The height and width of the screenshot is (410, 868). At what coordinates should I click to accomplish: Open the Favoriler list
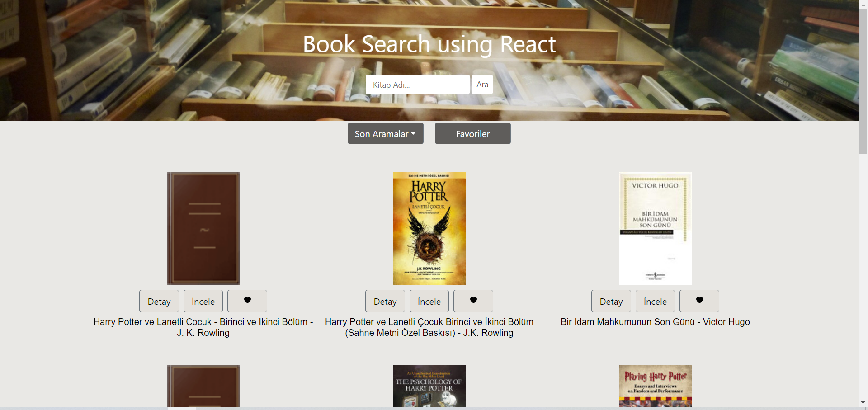coord(472,134)
